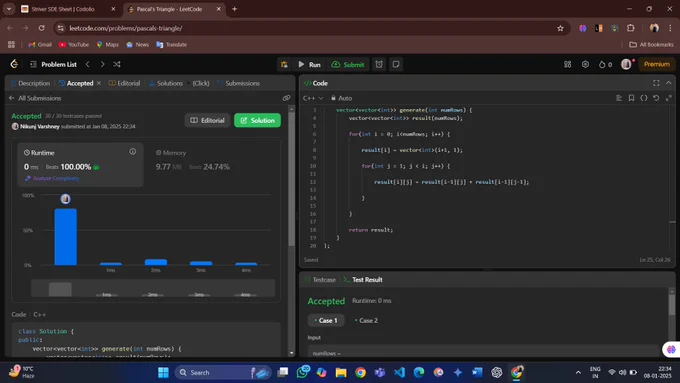The height and width of the screenshot is (383, 680).
Task: Open the braces retrieve code icon
Action: click(644, 98)
